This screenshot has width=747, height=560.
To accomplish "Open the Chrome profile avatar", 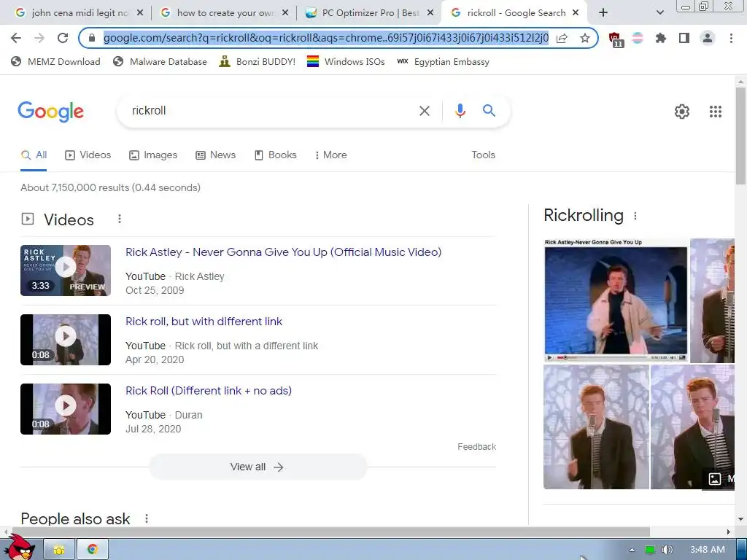I will click(708, 38).
